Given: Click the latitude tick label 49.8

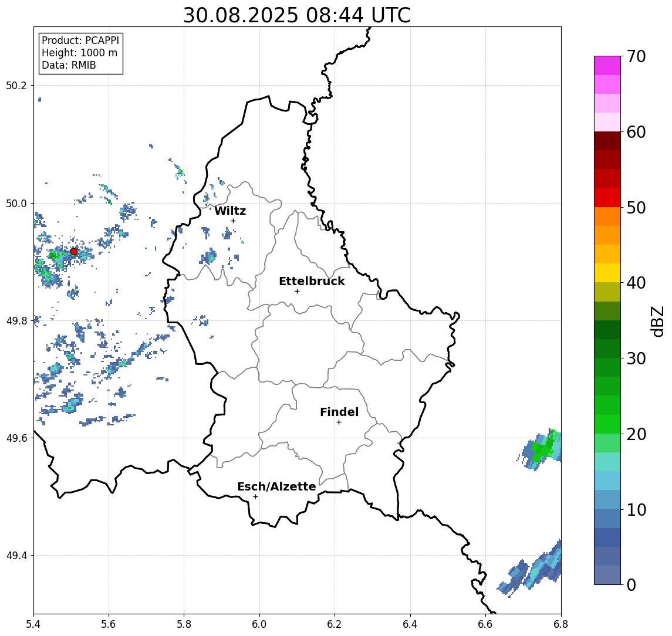Looking at the screenshot, I should click(16, 320).
